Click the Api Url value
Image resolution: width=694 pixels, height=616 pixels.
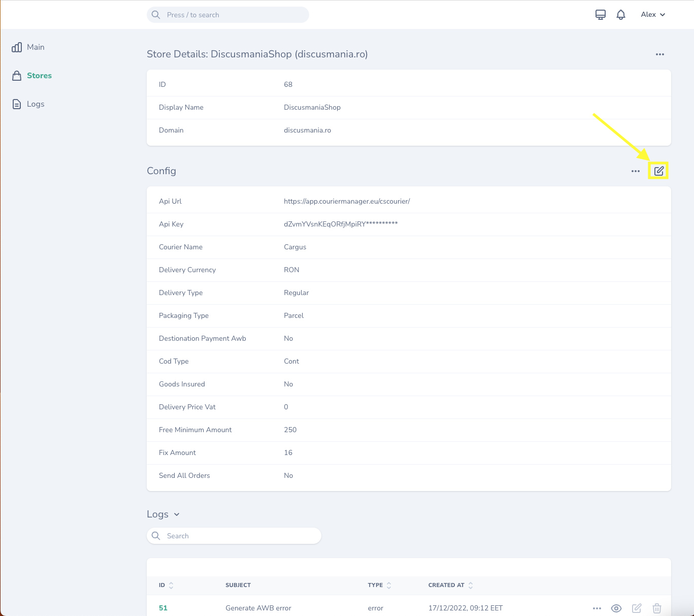[347, 201]
